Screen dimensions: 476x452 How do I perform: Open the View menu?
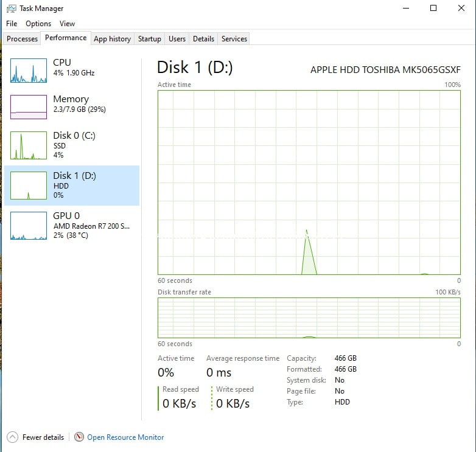(x=67, y=24)
